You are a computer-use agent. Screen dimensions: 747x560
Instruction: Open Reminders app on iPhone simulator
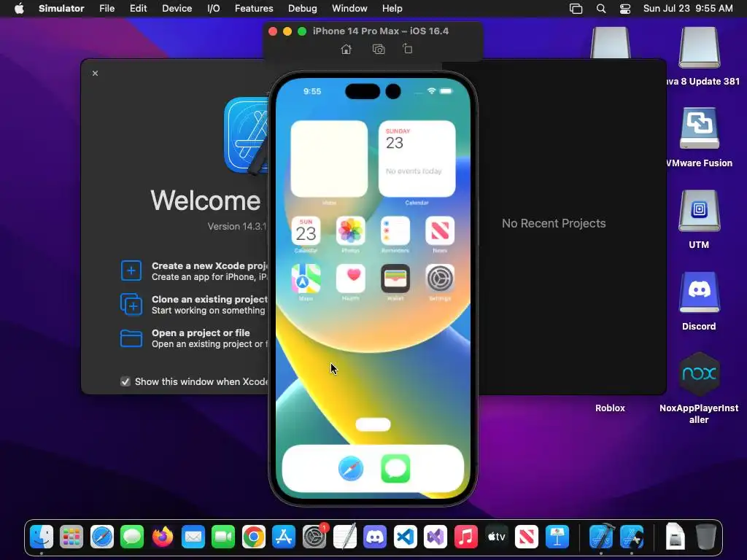[395, 231]
